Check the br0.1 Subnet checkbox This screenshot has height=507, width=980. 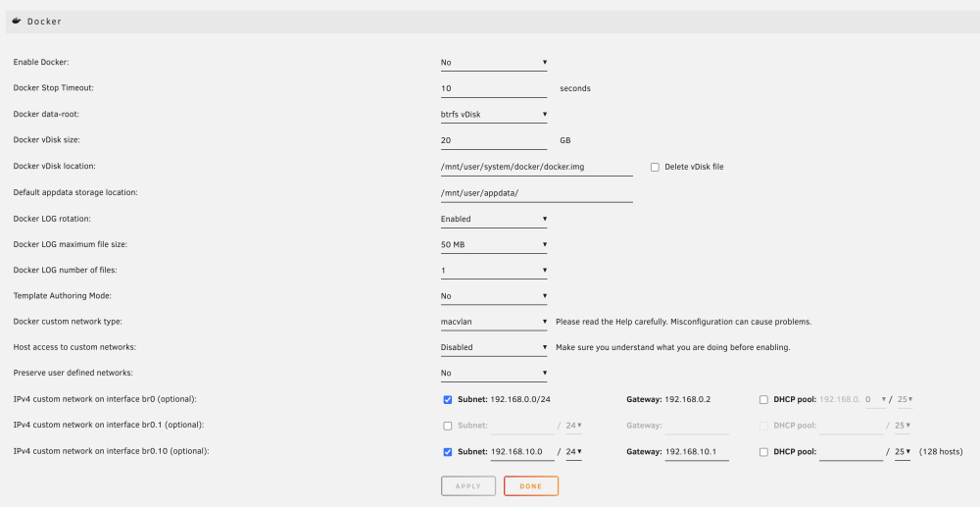[448, 426]
